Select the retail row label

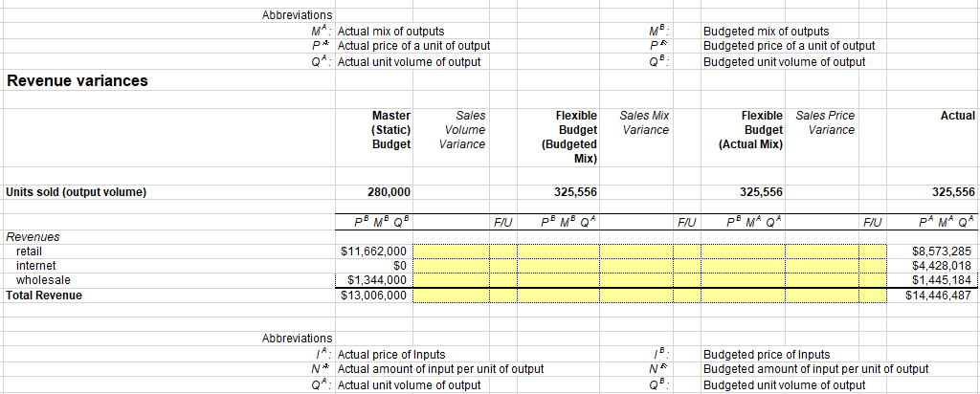(29, 252)
